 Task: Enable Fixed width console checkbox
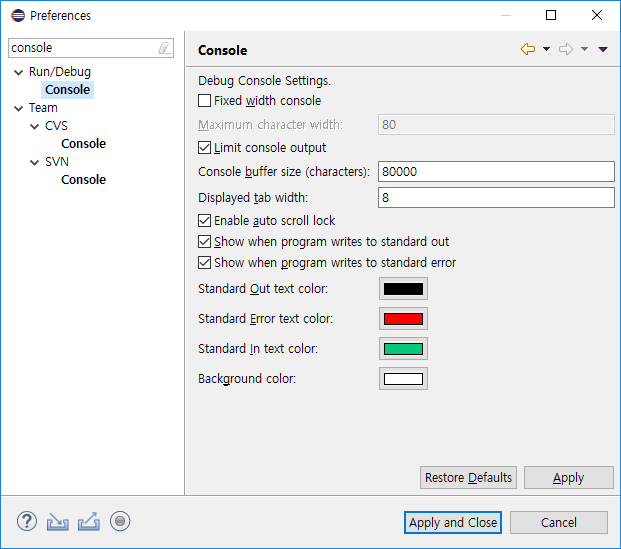click(x=204, y=101)
